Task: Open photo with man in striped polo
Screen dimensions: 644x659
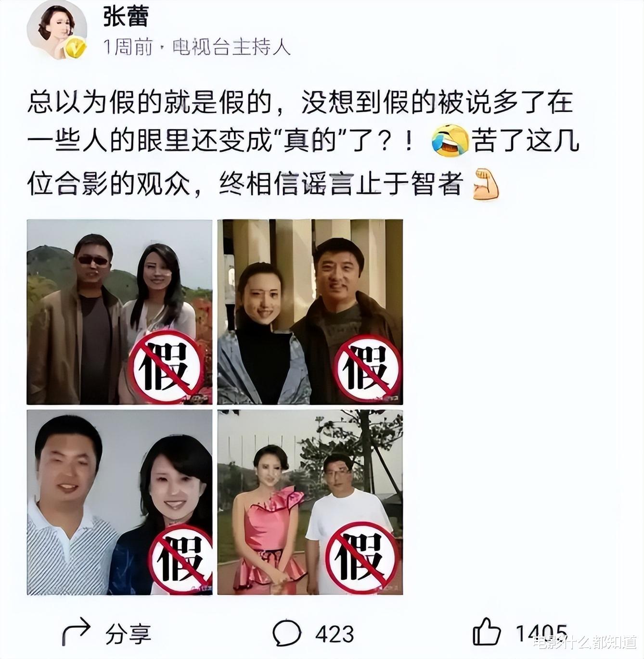Action: pos(119,502)
